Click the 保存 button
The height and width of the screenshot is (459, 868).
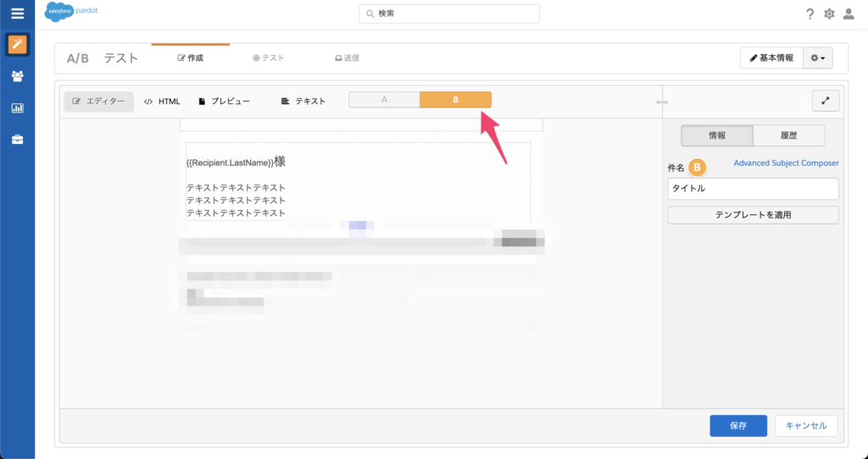[737, 426]
